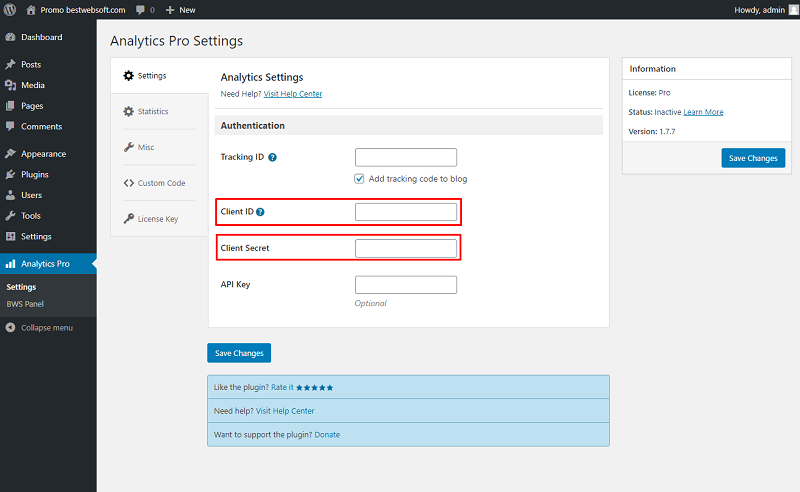This screenshot has width=800, height=492.
Task: Focus the API Key input field
Action: tap(406, 285)
